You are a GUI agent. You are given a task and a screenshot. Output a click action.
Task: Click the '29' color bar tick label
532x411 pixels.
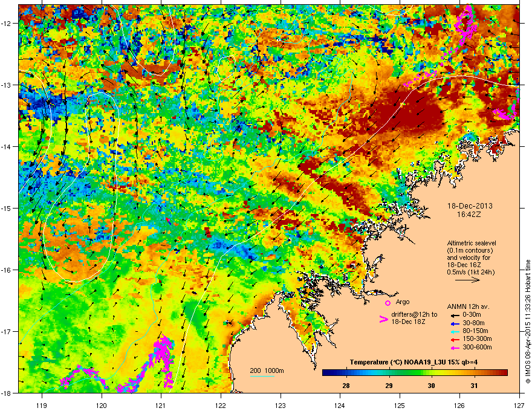[389, 386]
